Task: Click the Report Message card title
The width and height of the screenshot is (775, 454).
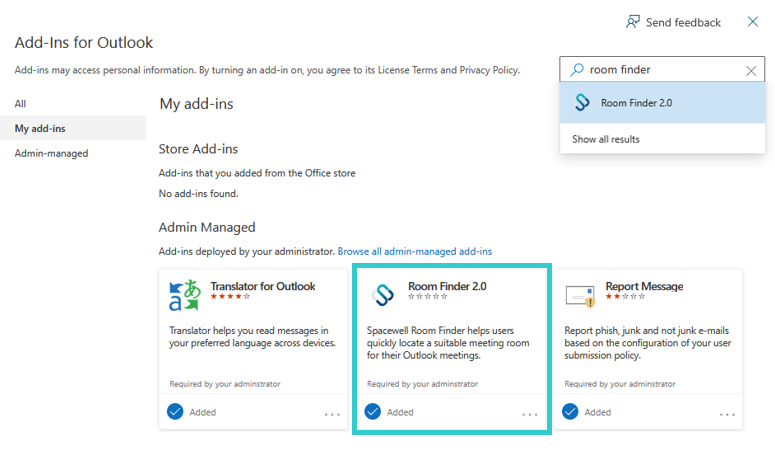Action: pyautogui.click(x=645, y=286)
